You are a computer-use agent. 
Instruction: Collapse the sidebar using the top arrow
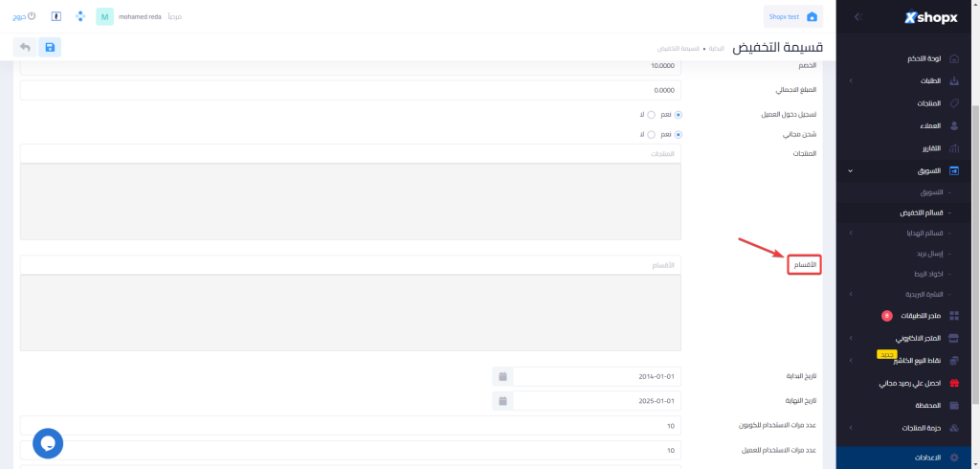857,16
